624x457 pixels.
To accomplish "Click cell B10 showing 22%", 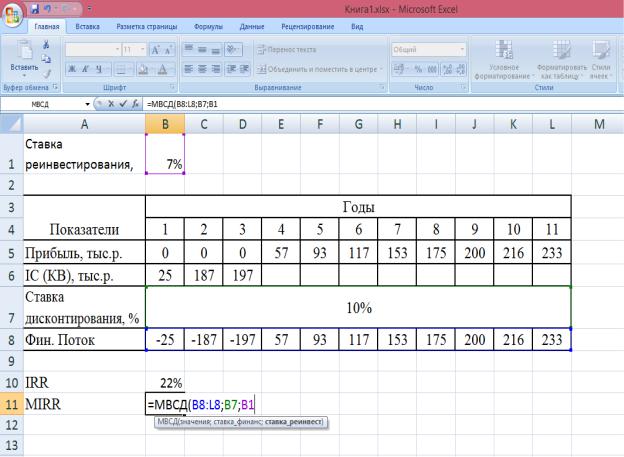I will tap(165, 383).
